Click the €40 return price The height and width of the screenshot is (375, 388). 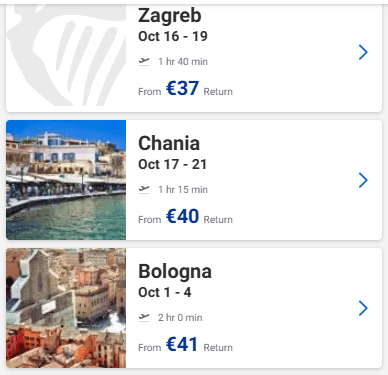pyautogui.click(x=182, y=216)
